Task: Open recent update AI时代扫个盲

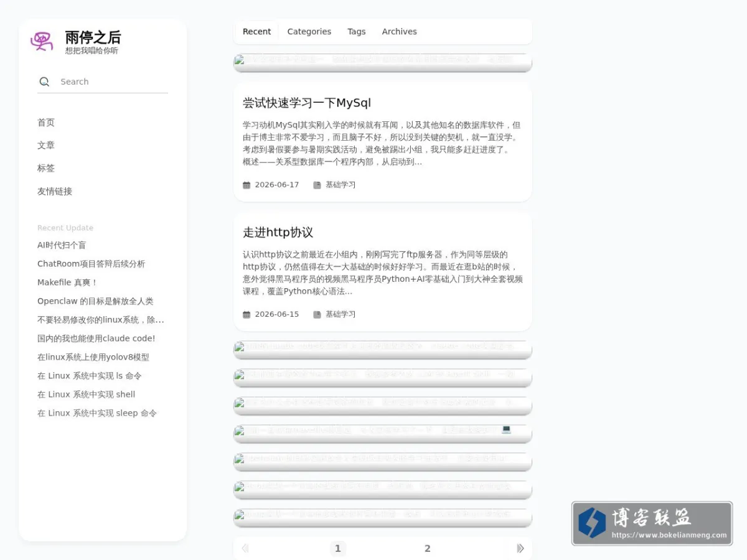Action: pyautogui.click(x=62, y=245)
